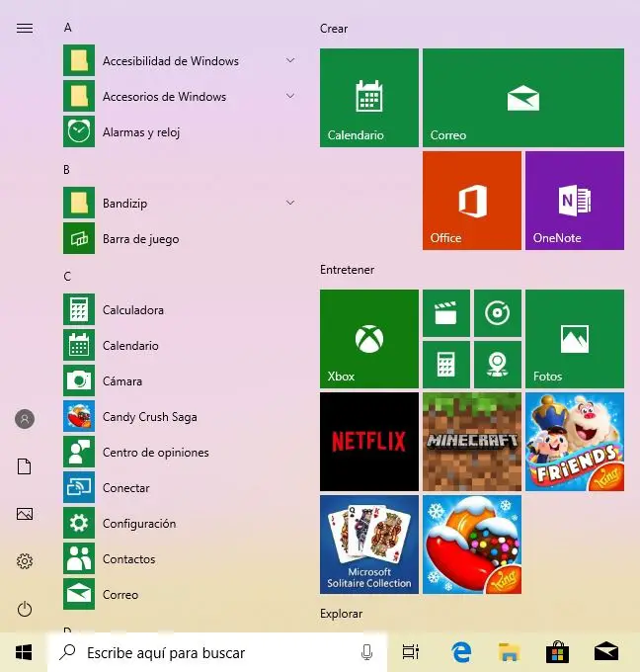Open Microsoft Store from taskbar
Screen dimensions: 640x672
[557, 652]
